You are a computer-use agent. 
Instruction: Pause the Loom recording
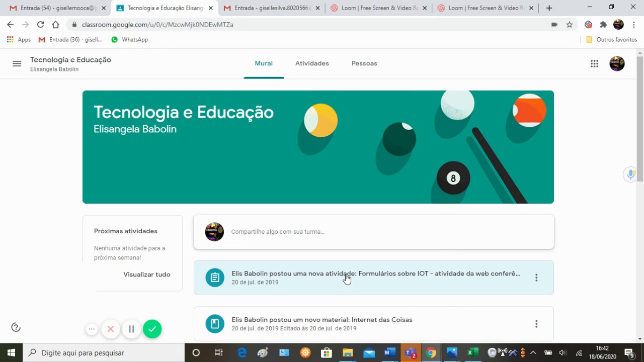tap(131, 329)
